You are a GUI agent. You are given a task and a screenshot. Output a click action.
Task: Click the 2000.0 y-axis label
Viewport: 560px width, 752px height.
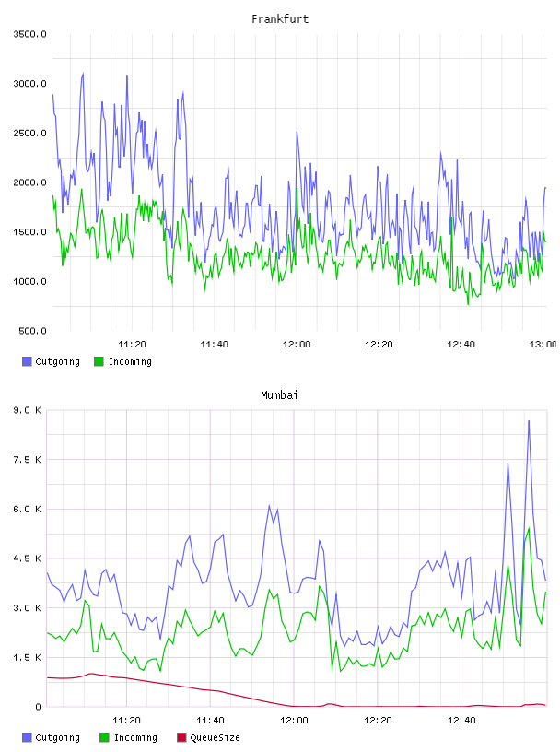tap(30, 182)
